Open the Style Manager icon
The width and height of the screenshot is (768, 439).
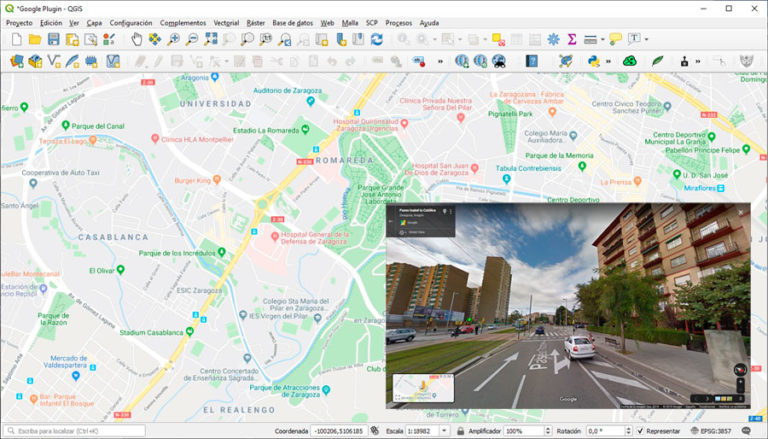[109, 39]
